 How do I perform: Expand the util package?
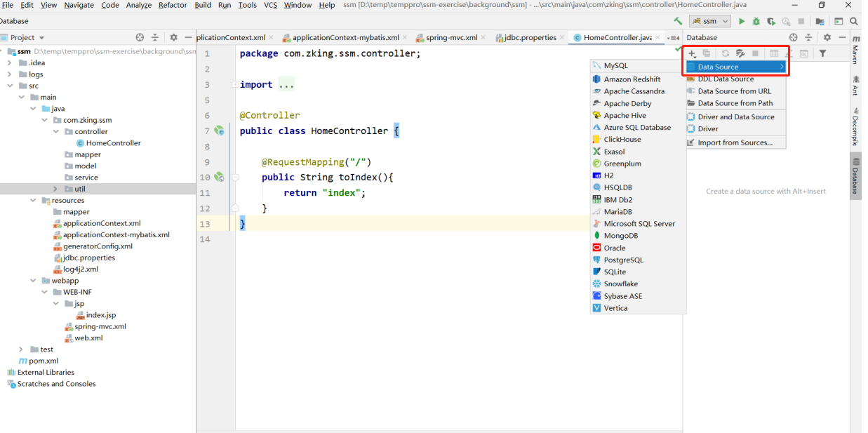coord(56,189)
